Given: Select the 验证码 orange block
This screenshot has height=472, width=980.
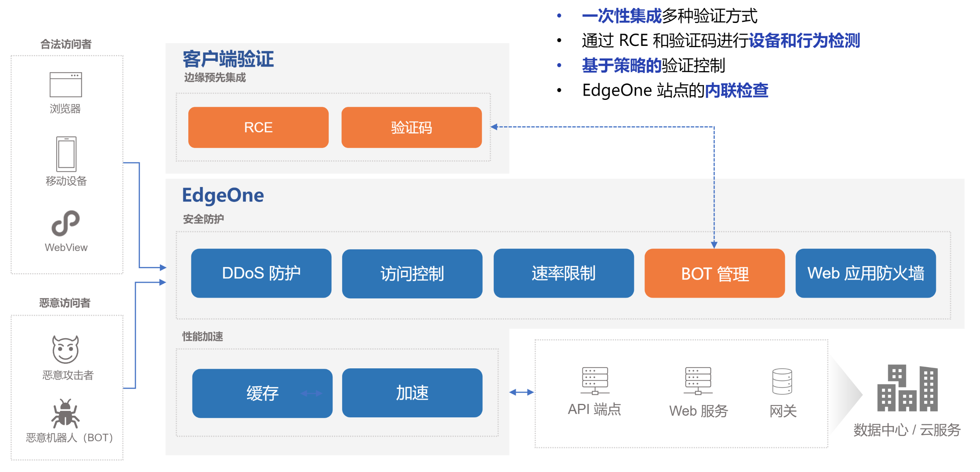Looking at the screenshot, I should tap(411, 127).
